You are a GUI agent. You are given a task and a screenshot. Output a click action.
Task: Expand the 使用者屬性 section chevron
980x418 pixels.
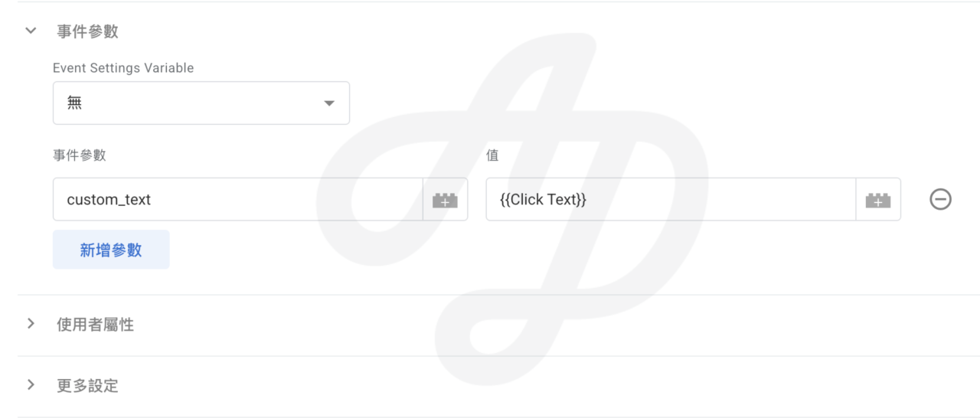pos(31,324)
